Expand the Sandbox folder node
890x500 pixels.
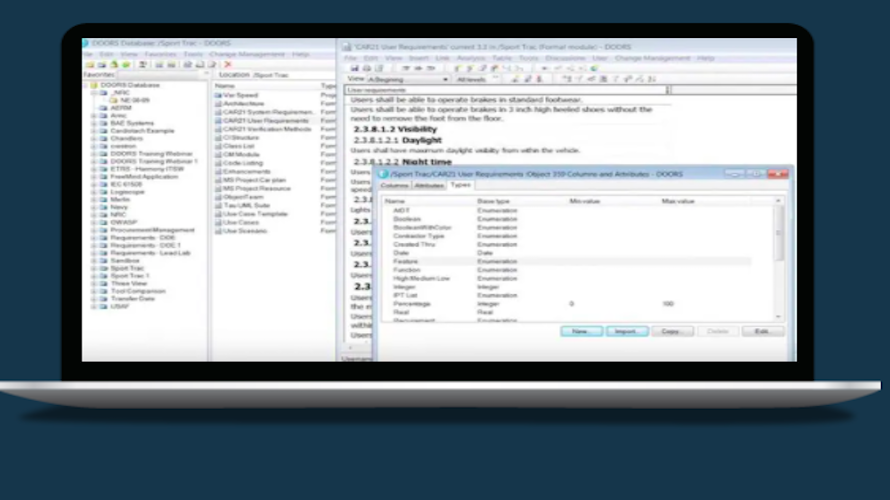tap(94, 260)
